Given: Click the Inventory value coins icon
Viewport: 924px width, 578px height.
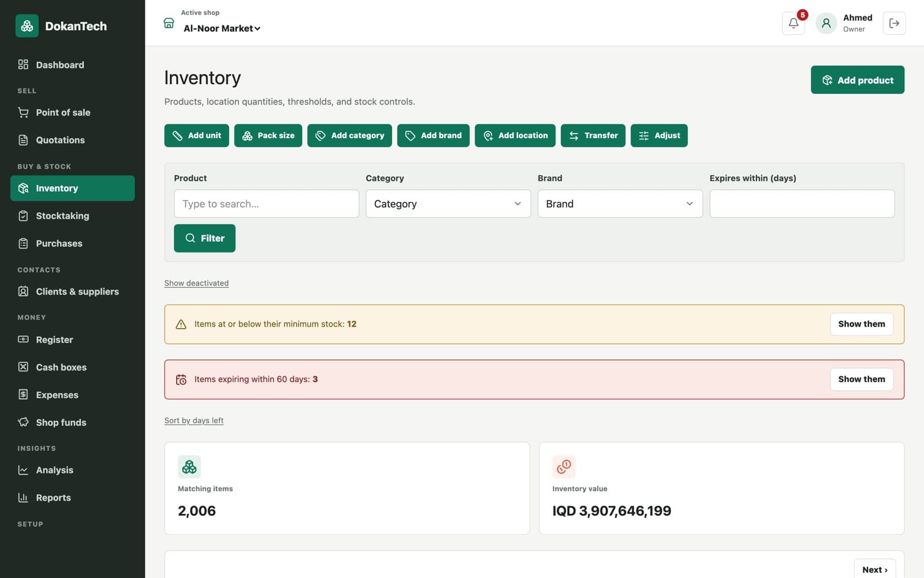Looking at the screenshot, I should coord(564,466).
